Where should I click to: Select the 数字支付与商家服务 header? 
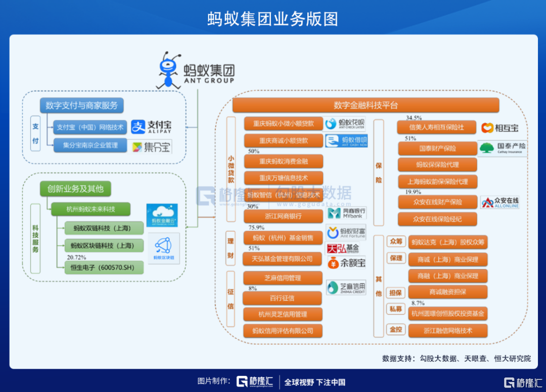[x=81, y=105]
